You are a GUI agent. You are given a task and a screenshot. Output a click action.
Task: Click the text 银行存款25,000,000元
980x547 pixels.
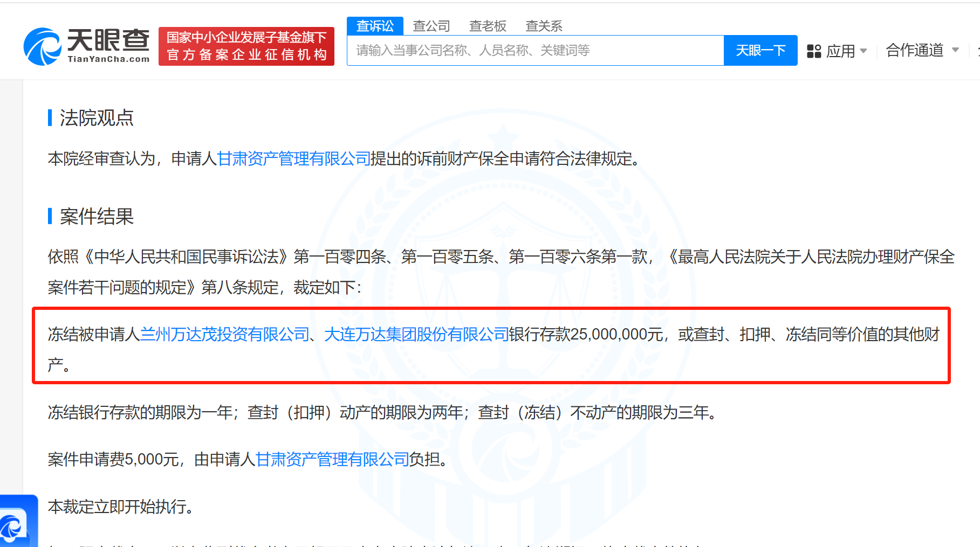pyautogui.click(x=586, y=335)
